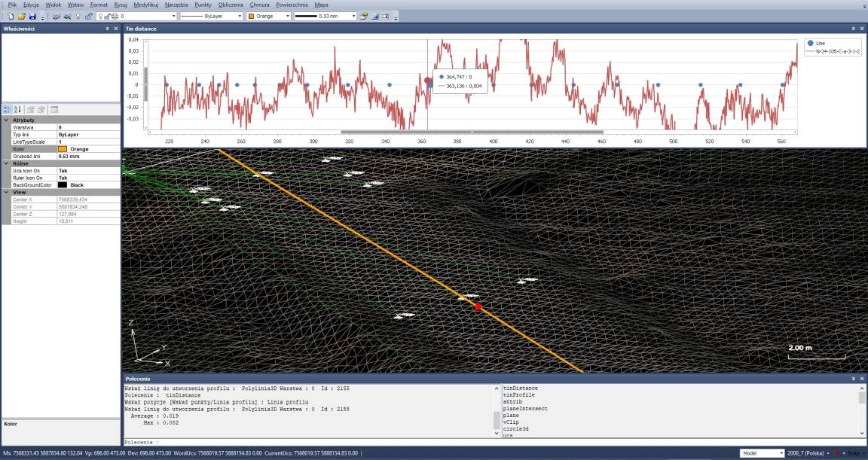
Task: Open a file with the folder icon
Action: 21,16
